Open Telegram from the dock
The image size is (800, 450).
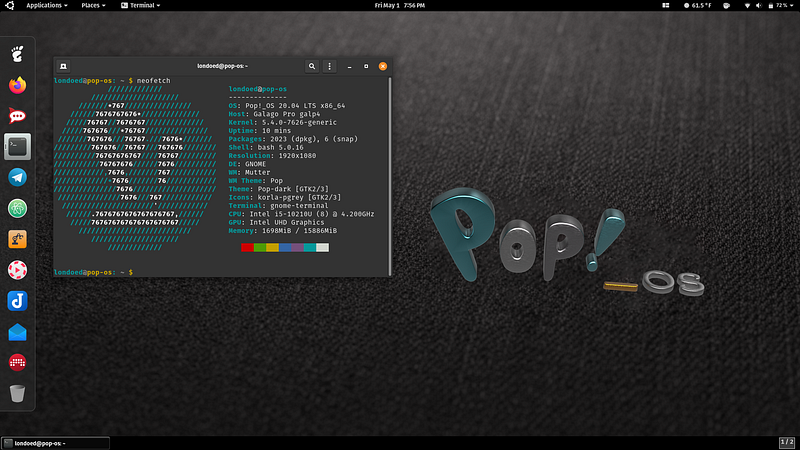17,177
